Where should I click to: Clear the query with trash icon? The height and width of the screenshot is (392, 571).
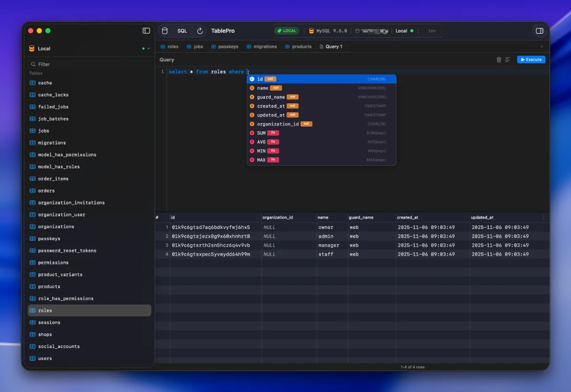pyautogui.click(x=499, y=60)
